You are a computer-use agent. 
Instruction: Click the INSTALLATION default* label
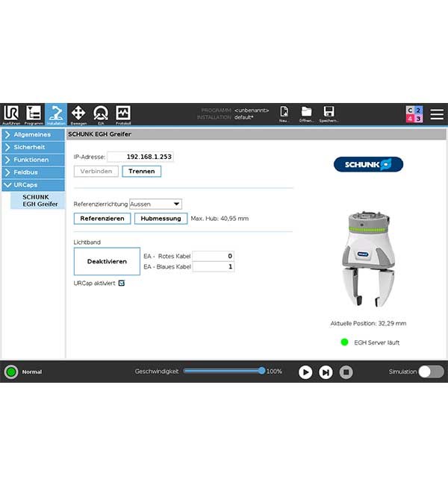(x=225, y=117)
